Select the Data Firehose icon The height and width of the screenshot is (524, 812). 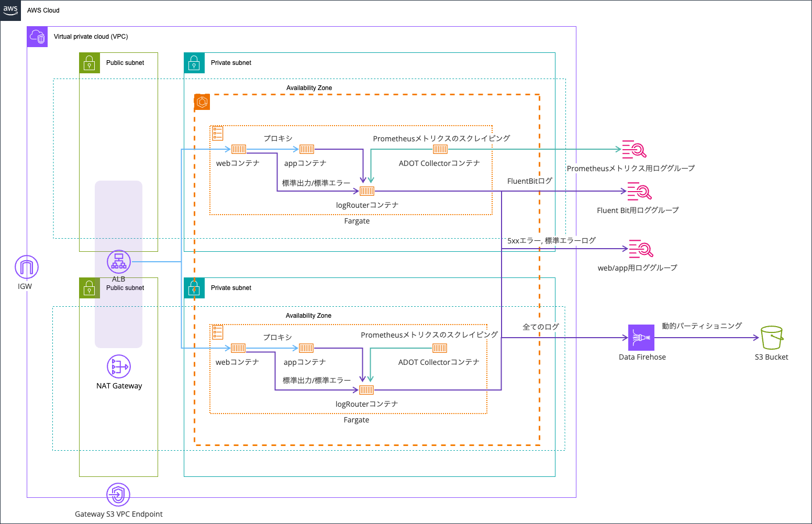coord(641,337)
